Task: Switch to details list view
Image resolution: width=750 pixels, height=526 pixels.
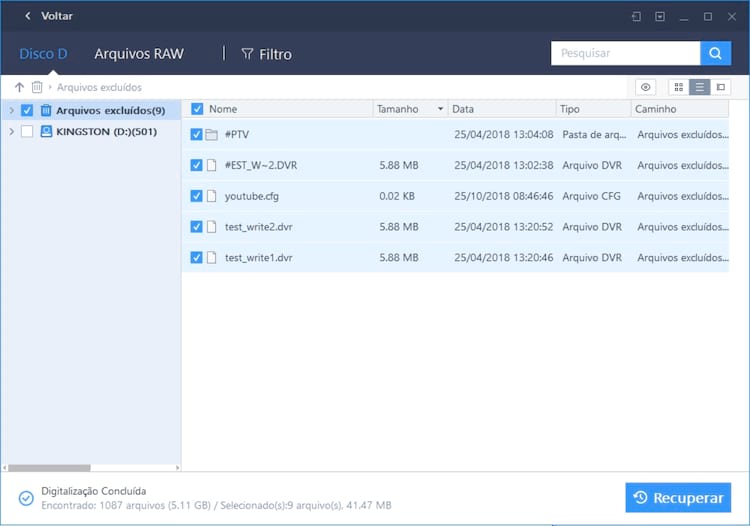Action: pos(699,87)
